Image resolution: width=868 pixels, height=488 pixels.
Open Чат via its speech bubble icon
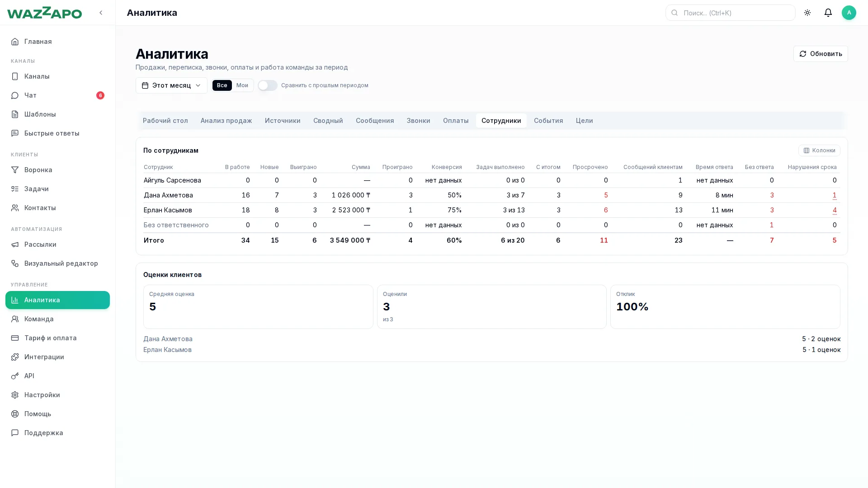point(15,95)
